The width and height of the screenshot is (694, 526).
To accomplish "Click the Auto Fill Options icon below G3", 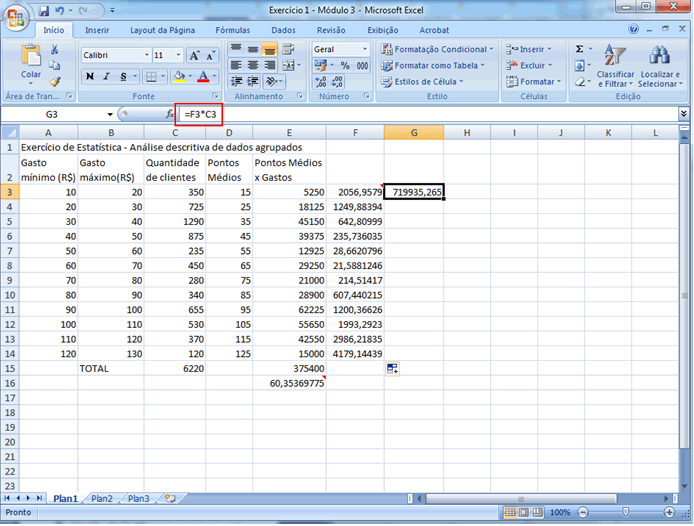I will point(392,369).
